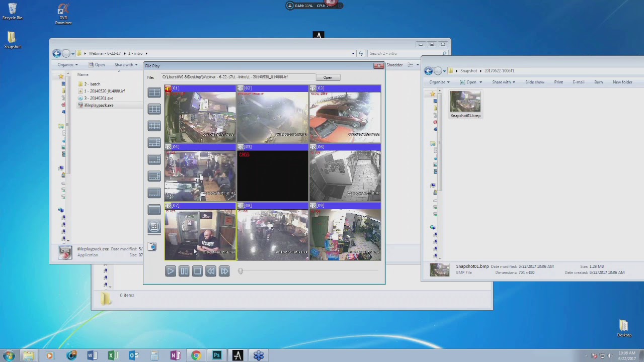Click the snapshot save icon below the calendar icon
Viewport: 644px width, 362px height.
152,246
